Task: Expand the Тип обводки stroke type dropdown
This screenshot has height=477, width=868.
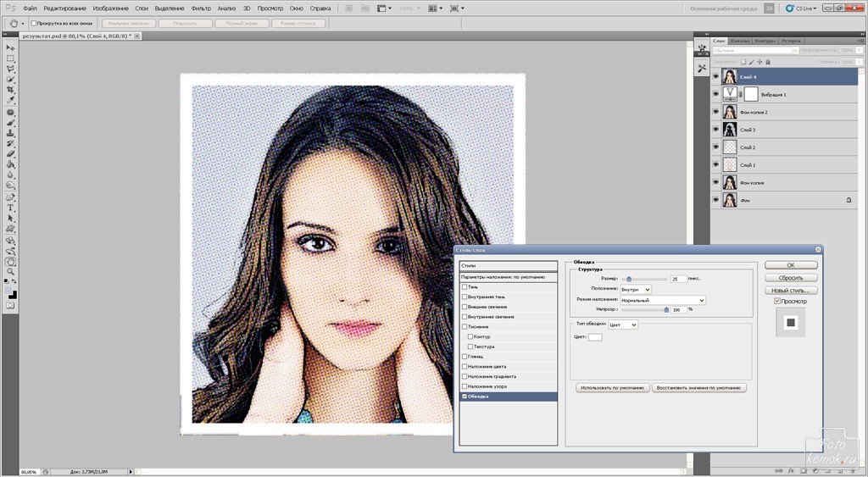Action: 623,324
